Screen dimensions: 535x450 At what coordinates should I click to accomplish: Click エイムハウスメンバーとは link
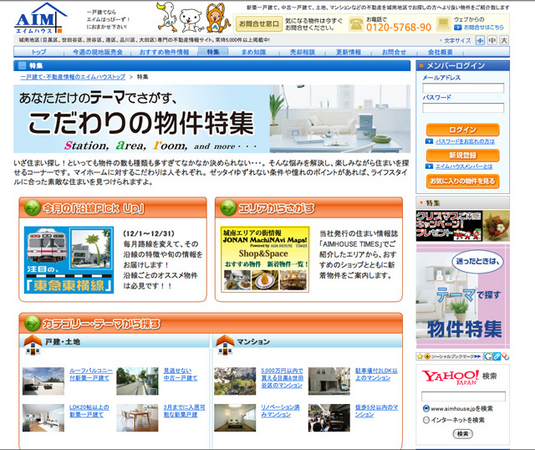pyautogui.click(x=464, y=166)
